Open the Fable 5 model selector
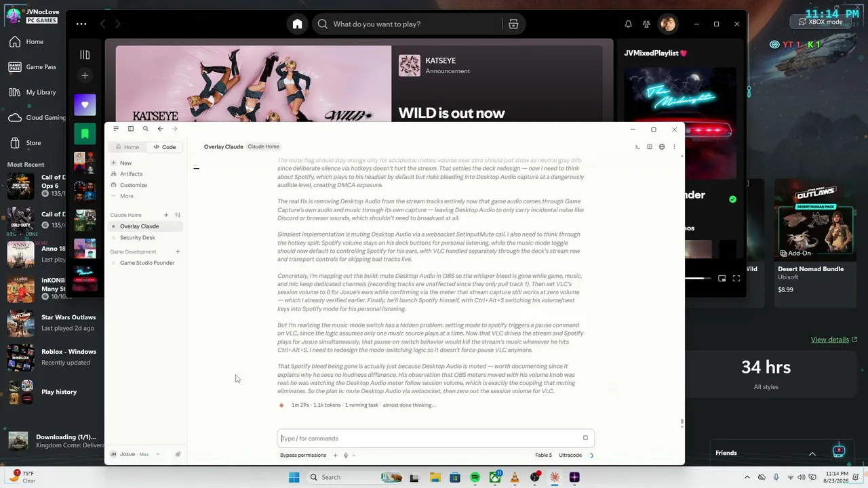 click(543, 455)
